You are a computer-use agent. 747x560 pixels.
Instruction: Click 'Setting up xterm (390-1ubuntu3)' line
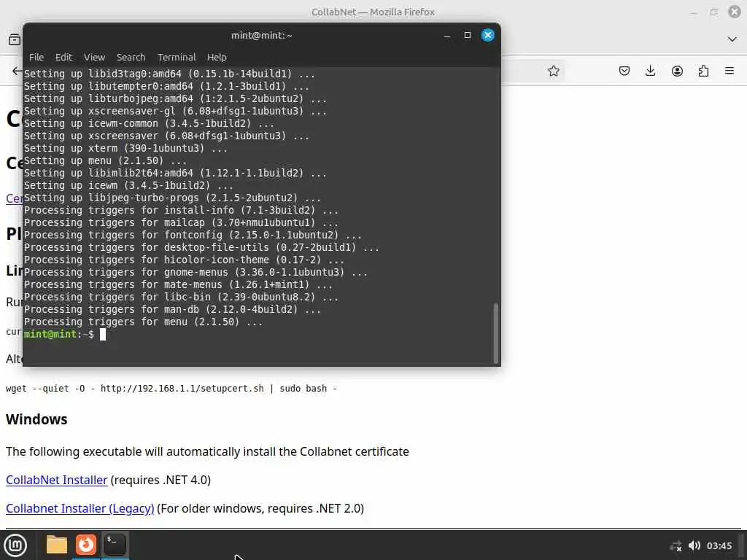(x=125, y=149)
